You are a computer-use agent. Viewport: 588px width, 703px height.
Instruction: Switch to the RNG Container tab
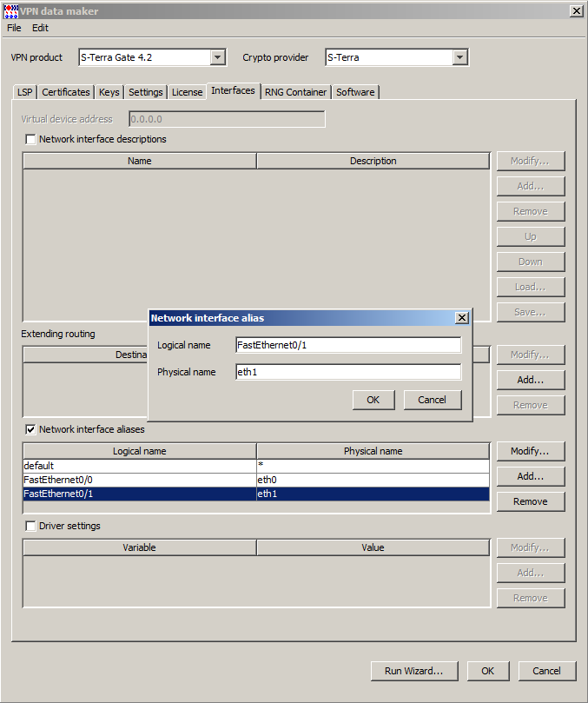tap(296, 92)
